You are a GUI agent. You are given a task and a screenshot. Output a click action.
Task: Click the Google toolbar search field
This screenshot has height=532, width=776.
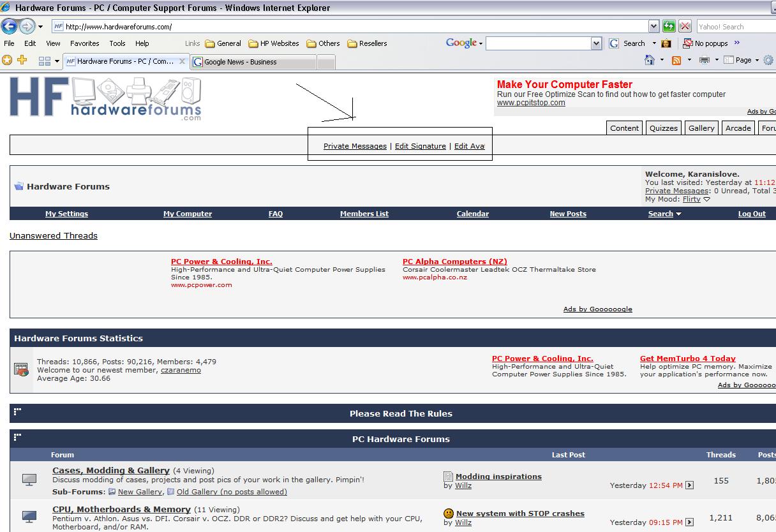pyautogui.click(x=539, y=43)
